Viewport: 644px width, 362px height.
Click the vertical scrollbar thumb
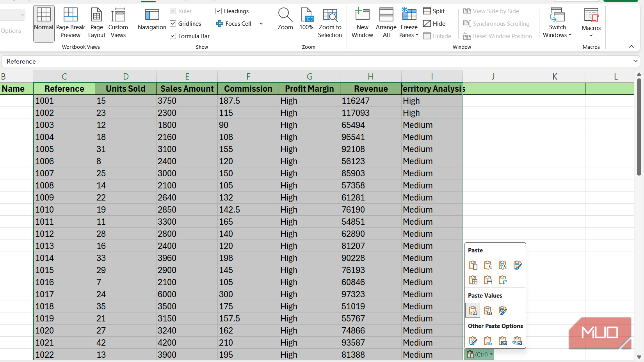click(x=639, y=127)
